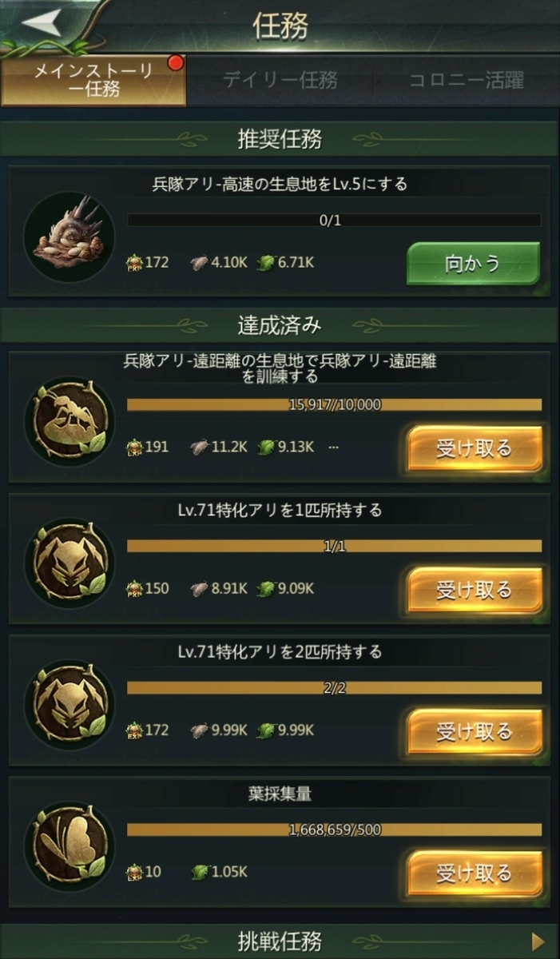Image resolution: width=560 pixels, height=959 pixels.
Task: Tap the back arrow icon
Action: [42, 22]
